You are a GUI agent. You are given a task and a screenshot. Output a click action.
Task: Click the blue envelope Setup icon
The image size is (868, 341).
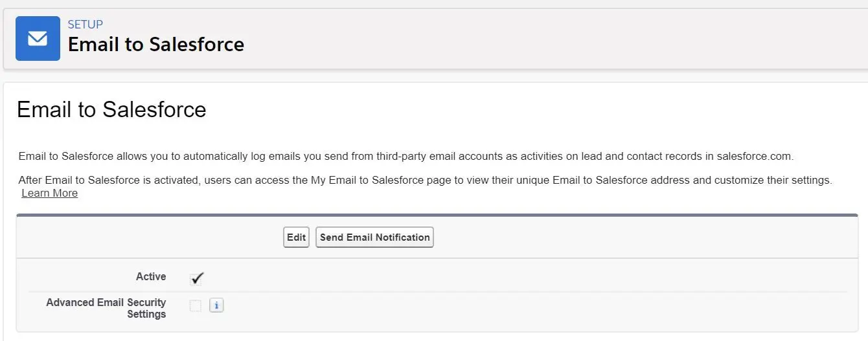[x=38, y=39]
